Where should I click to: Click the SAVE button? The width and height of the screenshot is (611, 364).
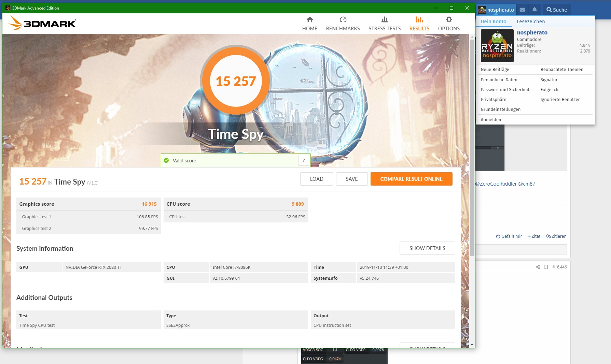(352, 179)
